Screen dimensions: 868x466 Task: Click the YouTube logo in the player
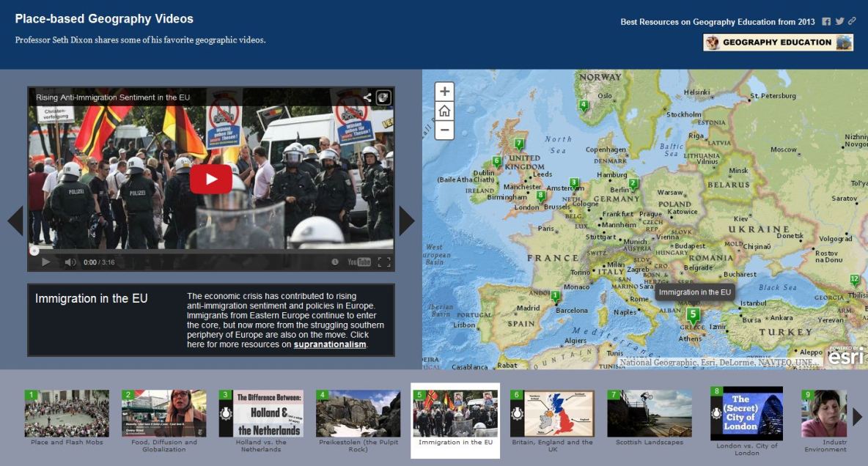pyautogui.click(x=359, y=262)
